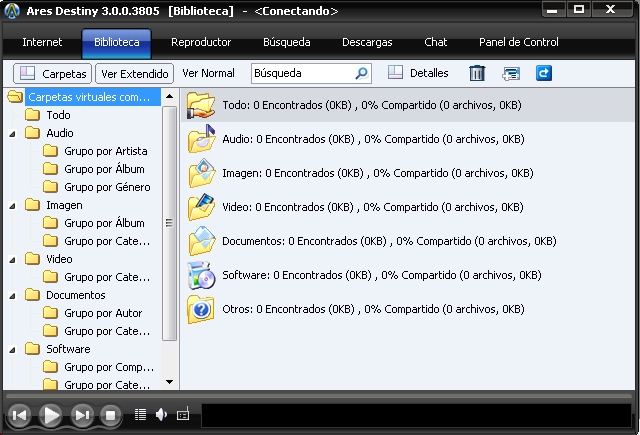The height and width of the screenshot is (435, 640).
Task: Click the magnifier icon in the Búsqueda box
Action: [x=361, y=73]
